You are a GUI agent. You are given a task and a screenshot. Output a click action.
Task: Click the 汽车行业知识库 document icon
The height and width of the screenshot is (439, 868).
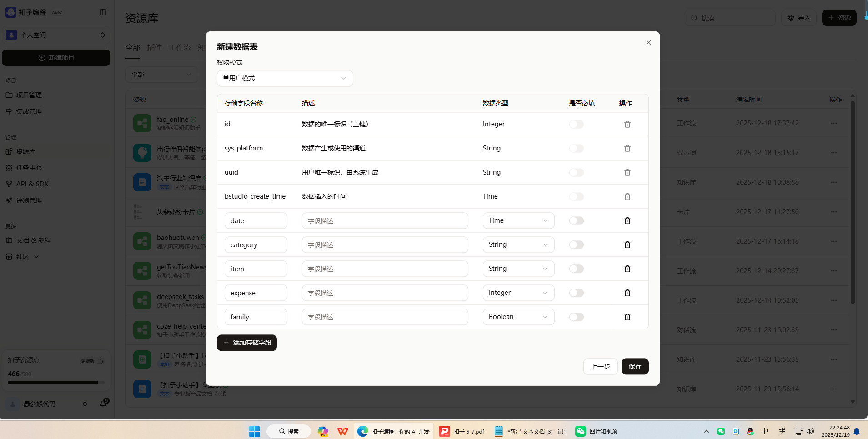point(142,182)
